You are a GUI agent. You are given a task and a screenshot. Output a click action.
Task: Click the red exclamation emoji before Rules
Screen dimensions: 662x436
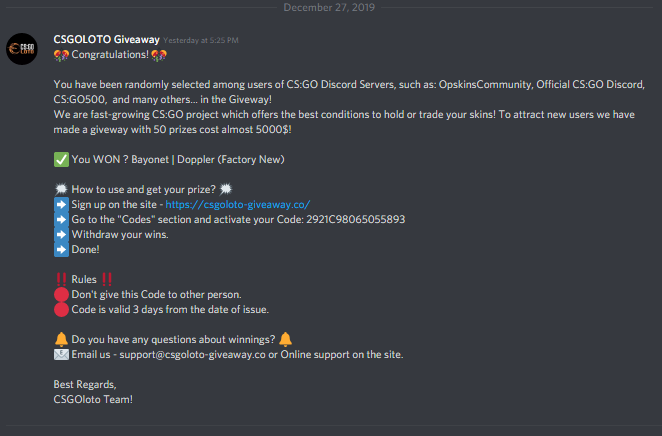tap(61, 279)
